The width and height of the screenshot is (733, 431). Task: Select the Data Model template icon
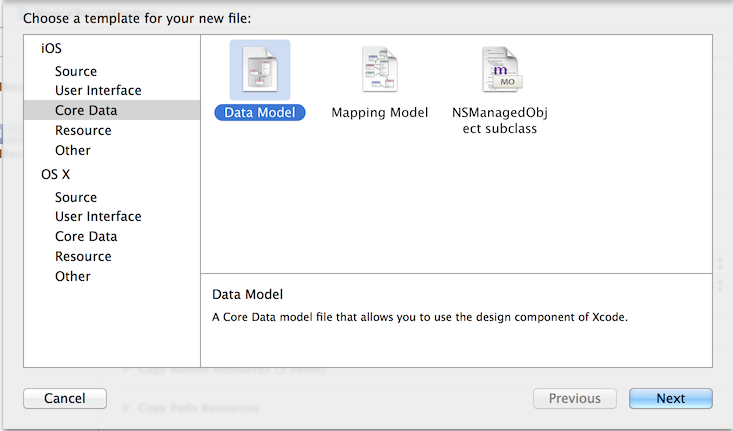260,70
